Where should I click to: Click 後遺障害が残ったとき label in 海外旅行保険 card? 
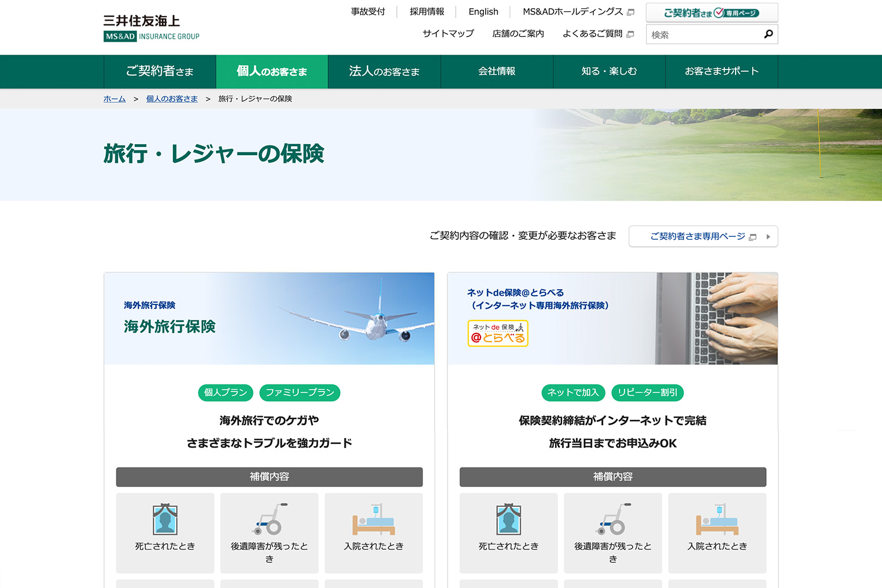pyautogui.click(x=269, y=553)
